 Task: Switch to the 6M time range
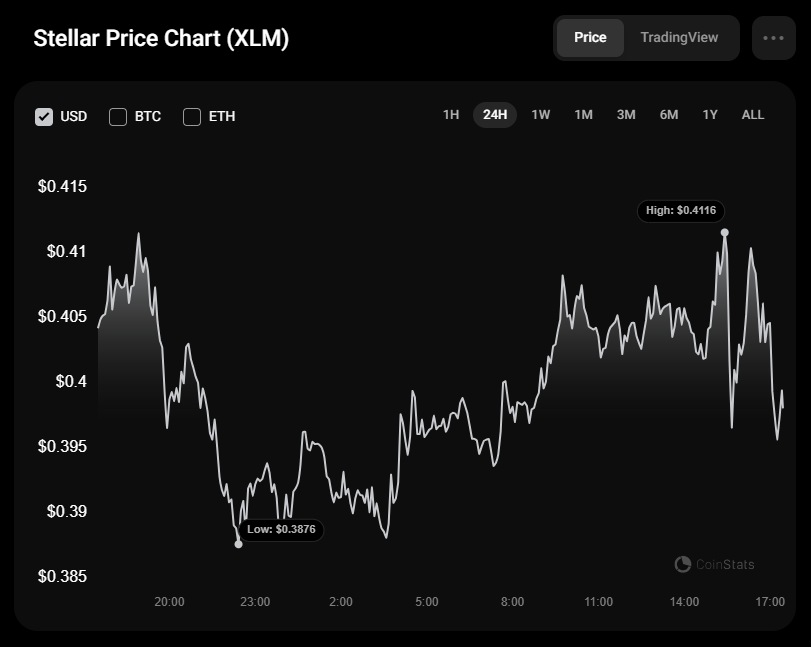click(x=669, y=115)
